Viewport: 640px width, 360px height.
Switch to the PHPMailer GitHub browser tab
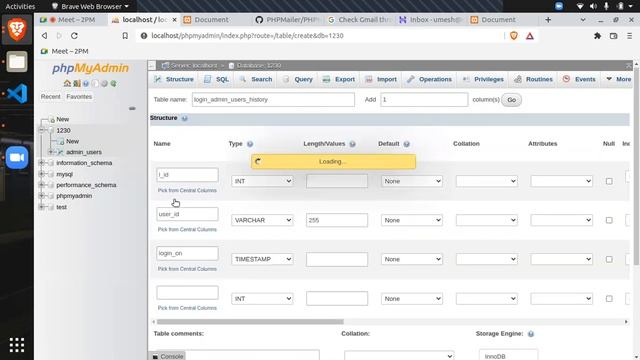click(x=288, y=20)
